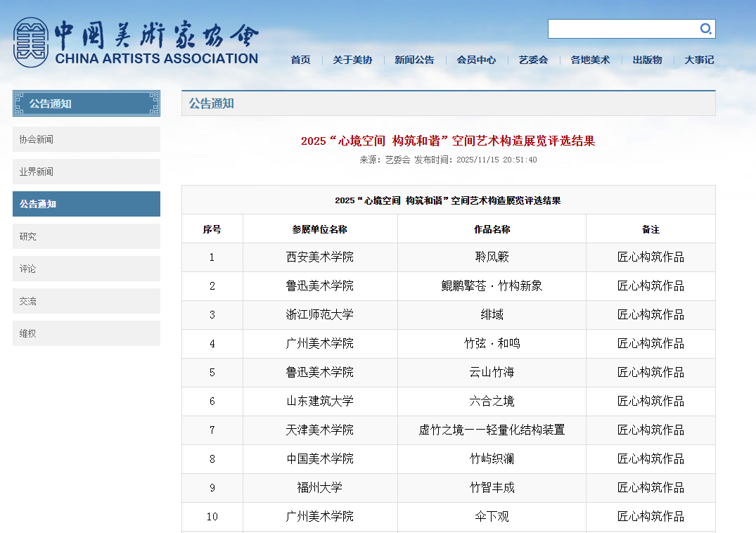The height and width of the screenshot is (533, 756).
Task: Click the red article title heading
Action: point(448,141)
